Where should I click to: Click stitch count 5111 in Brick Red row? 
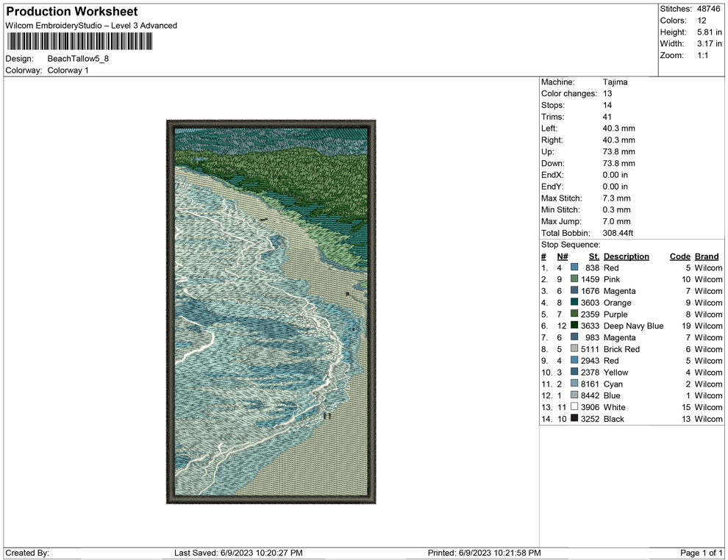point(590,349)
